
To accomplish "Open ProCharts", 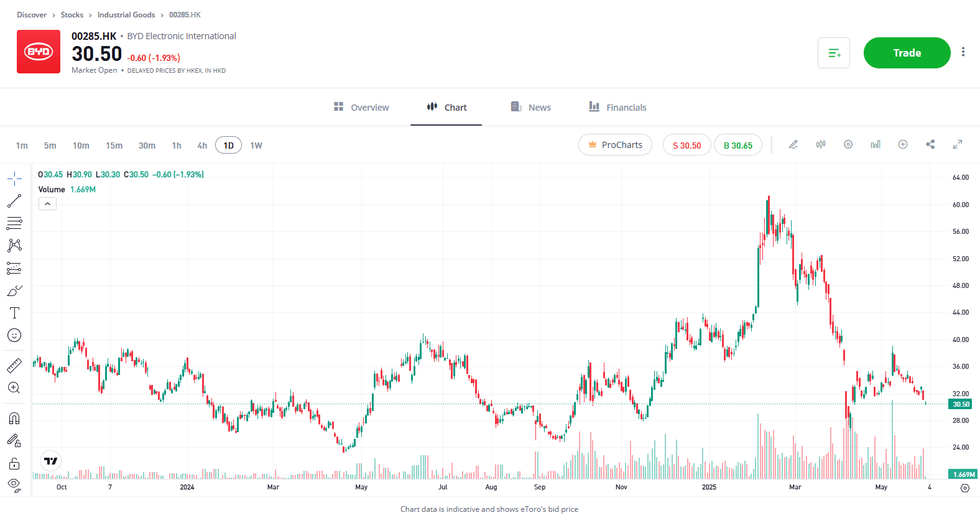I will pos(615,145).
